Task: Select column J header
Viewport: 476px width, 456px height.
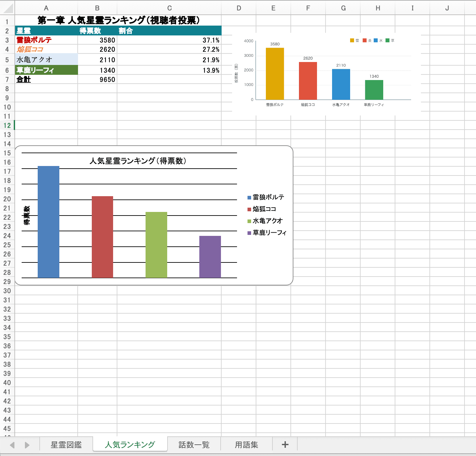Action: click(x=447, y=8)
